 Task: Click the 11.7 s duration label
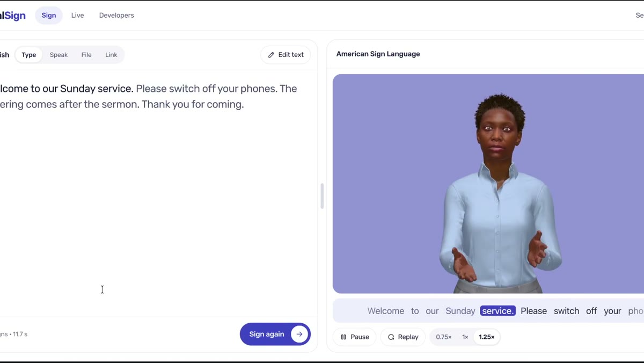[x=20, y=334]
